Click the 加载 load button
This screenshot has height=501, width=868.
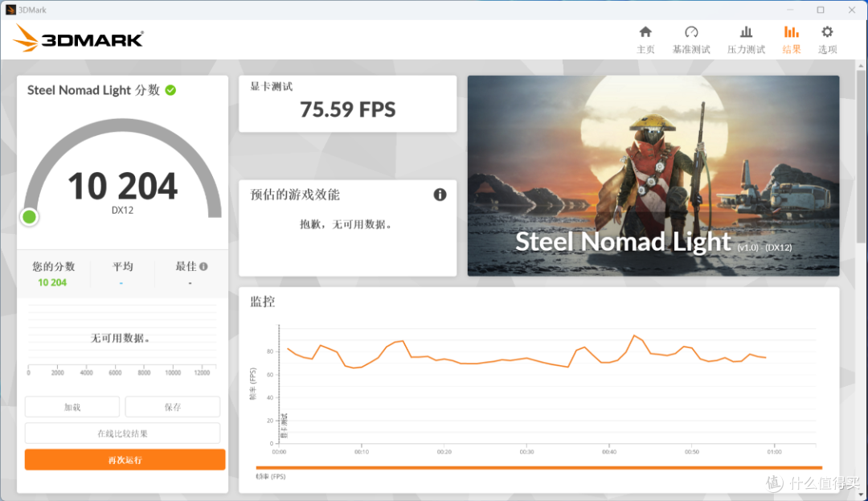(72, 407)
